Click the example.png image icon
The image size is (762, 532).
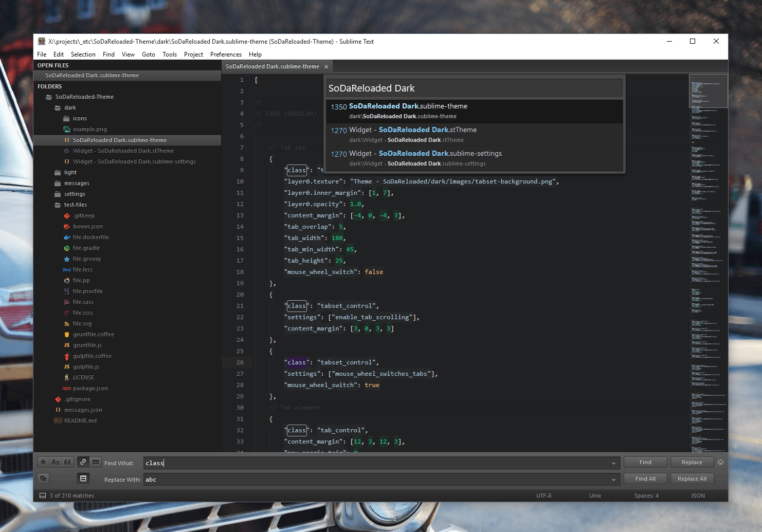pyautogui.click(x=67, y=130)
